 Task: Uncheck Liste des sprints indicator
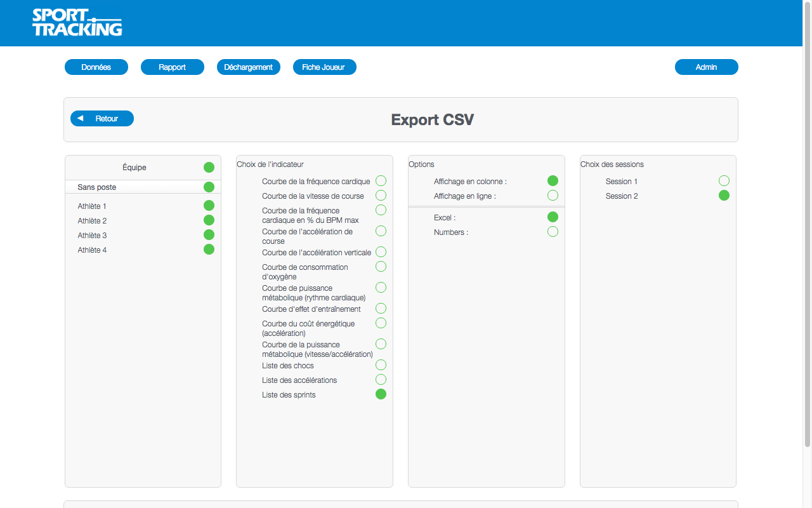[x=381, y=394]
